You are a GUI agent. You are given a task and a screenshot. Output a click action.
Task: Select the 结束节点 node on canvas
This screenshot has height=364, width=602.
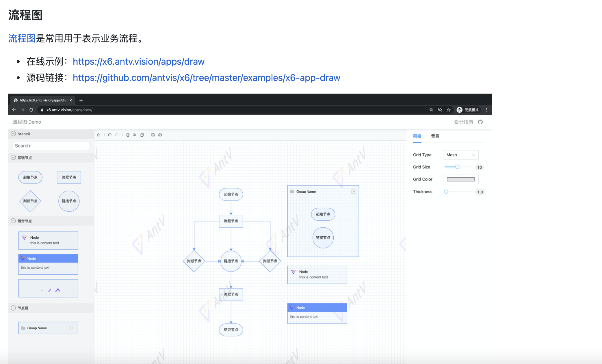pyautogui.click(x=231, y=330)
